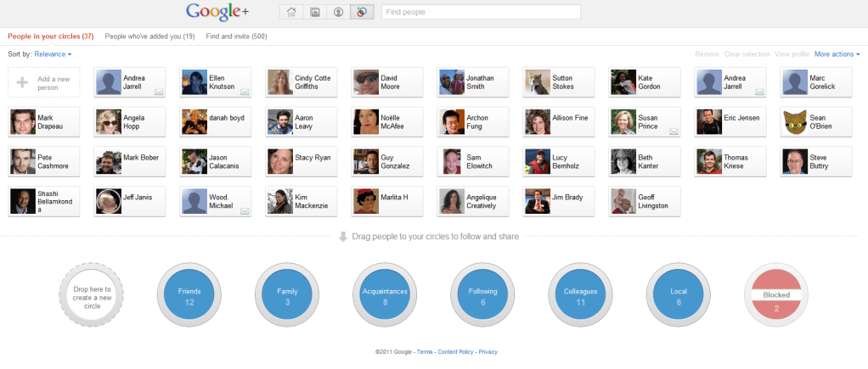Screen dimensions: 868x369
Task: Click Sutton Stokes's cat photo
Action: (x=538, y=82)
